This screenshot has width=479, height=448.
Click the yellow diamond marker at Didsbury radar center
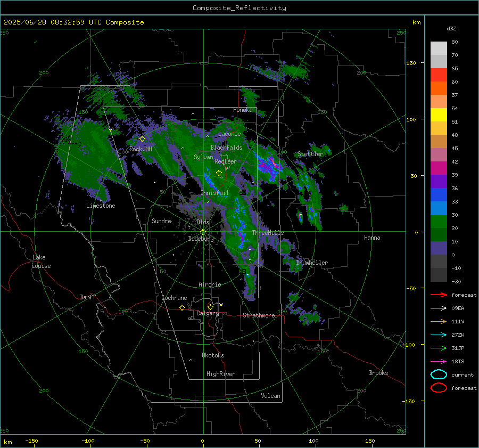(x=203, y=232)
